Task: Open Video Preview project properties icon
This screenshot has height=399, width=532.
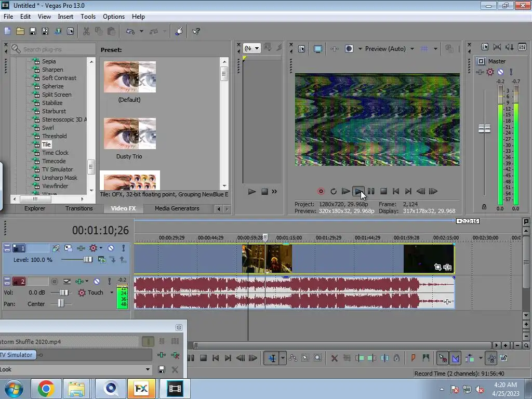Action: tap(302, 49)
